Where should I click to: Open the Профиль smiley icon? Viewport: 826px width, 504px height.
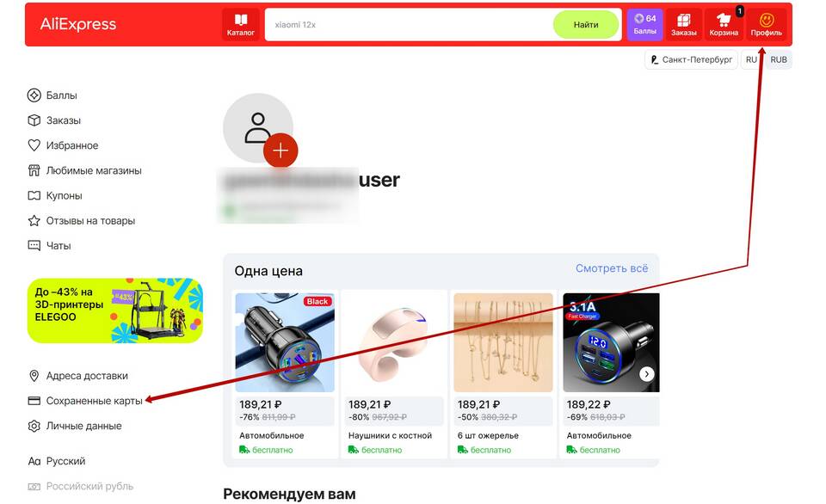tap(767, 25)
